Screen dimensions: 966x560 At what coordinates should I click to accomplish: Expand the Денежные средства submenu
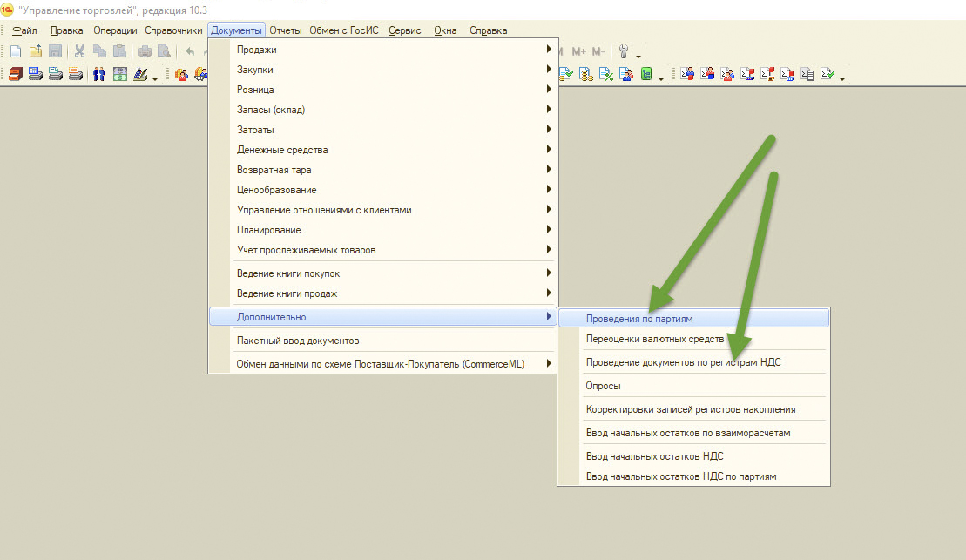[382, 150]
